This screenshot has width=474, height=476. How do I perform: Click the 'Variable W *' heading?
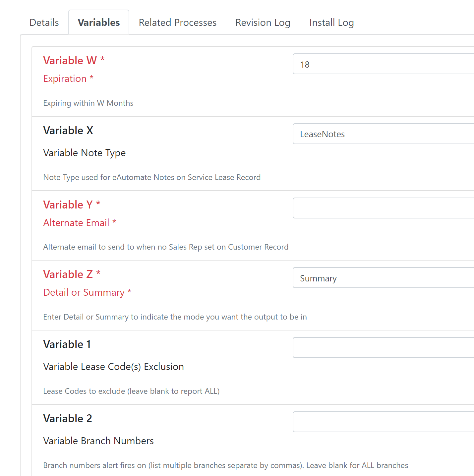pyautogui.click(x=74, y=61)
